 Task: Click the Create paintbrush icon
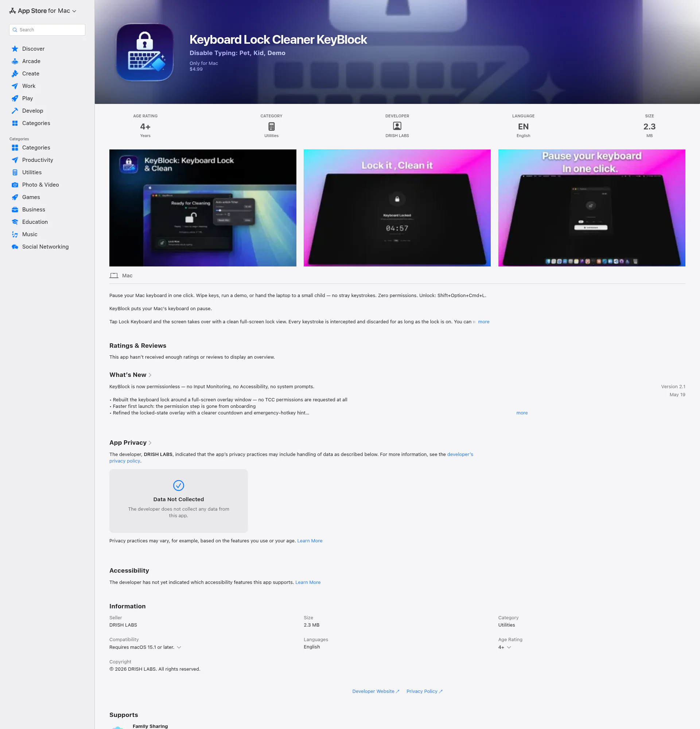(15, 74)
